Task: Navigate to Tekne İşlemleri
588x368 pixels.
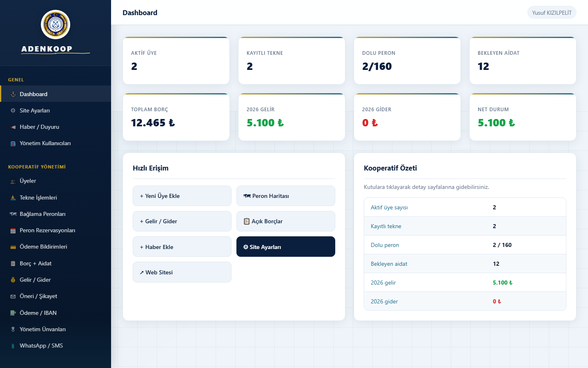Action: click(56, 197)
